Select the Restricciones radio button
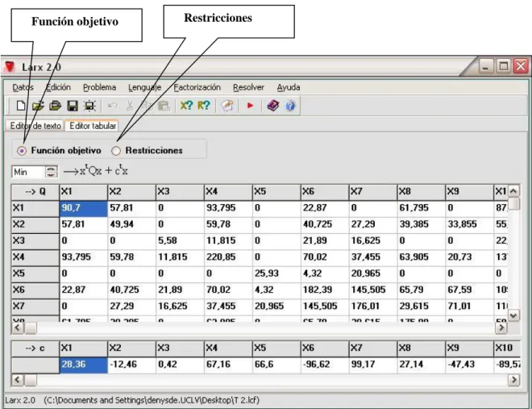 click(116, 151)
